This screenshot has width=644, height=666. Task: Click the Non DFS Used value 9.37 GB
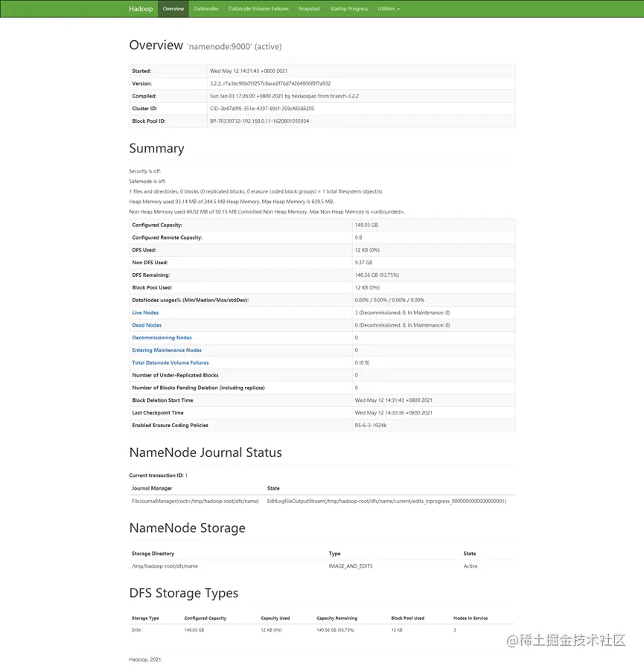point(363,263)
